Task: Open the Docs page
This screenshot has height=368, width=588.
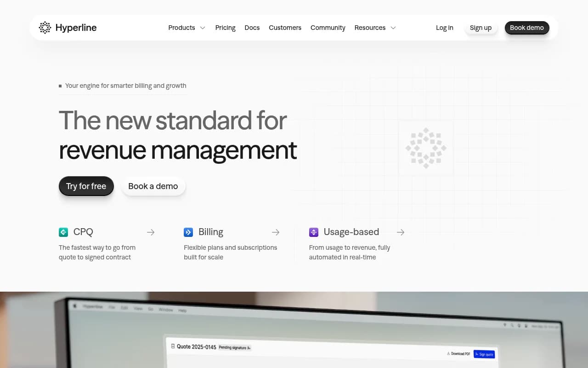Action: coord(252,28)
